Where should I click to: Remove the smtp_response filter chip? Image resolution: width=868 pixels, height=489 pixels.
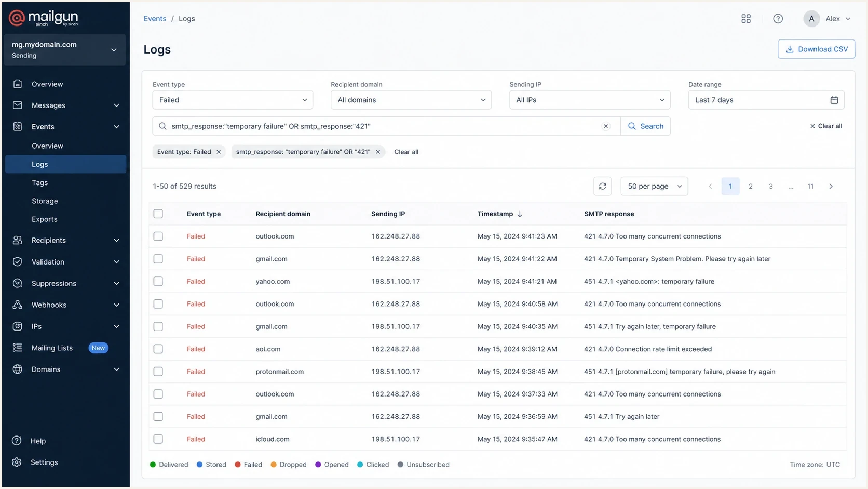[378, 152]
